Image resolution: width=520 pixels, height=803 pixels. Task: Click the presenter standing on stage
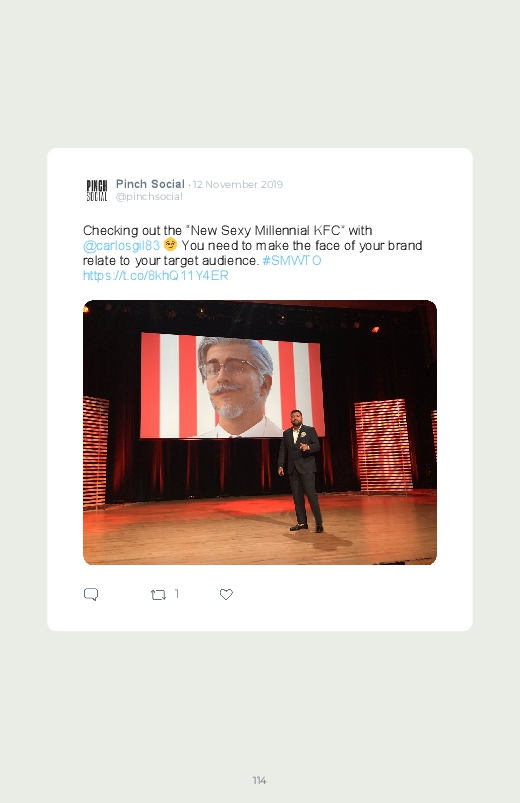pos(301,470)
